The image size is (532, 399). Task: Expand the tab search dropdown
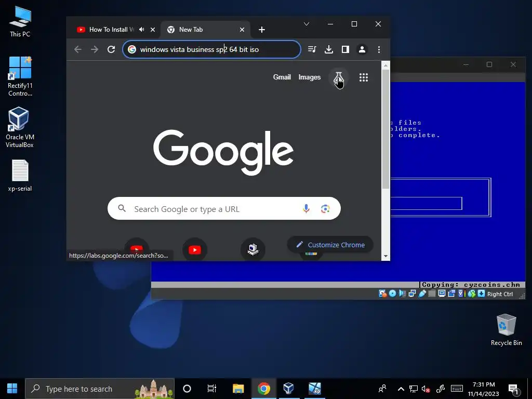click(x=307, y=24)
